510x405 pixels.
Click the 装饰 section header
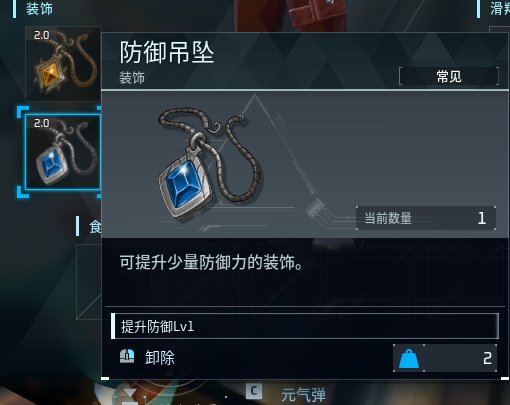39,8
